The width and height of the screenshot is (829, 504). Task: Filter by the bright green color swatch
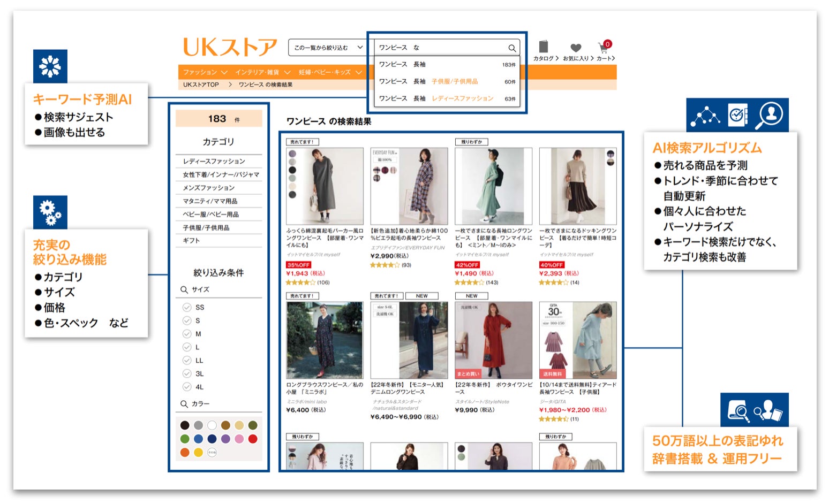click(185, 439)
